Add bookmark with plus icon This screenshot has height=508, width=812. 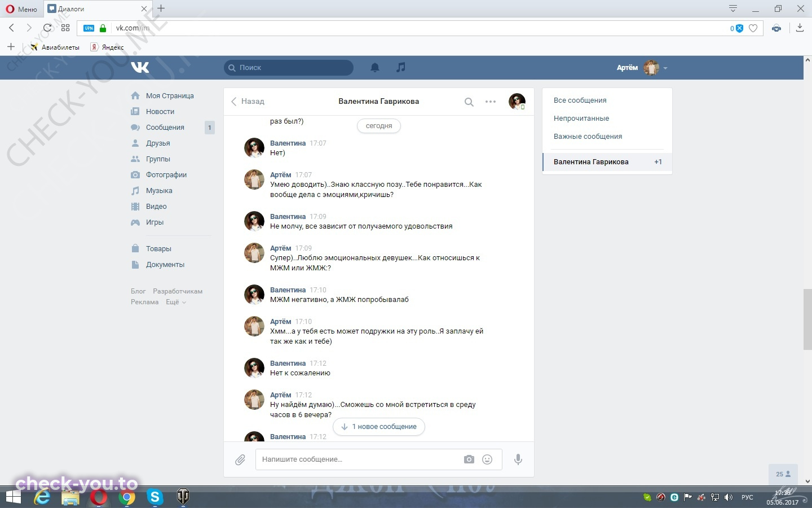click(11, 47)
